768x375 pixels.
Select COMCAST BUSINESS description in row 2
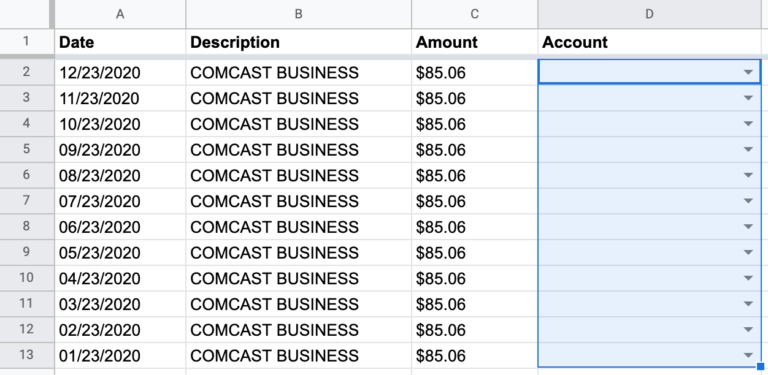tap(298, 72)
